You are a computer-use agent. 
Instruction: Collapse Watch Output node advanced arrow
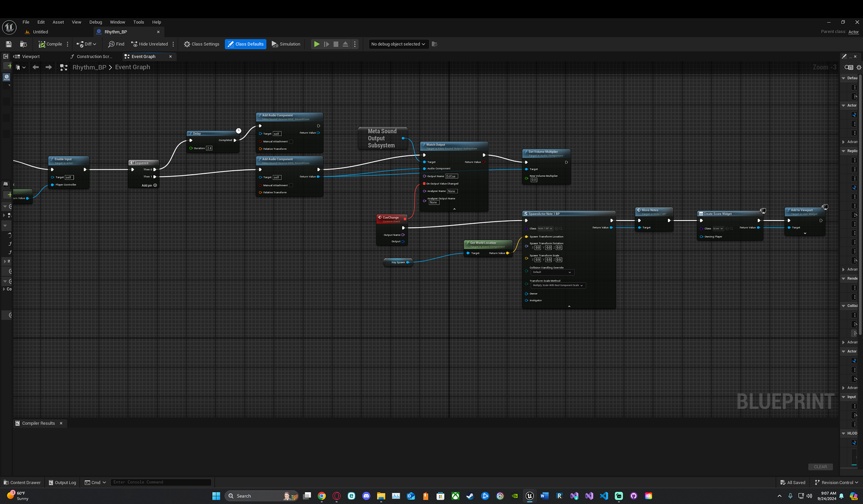pyautogui.click(x=454, y=209)
